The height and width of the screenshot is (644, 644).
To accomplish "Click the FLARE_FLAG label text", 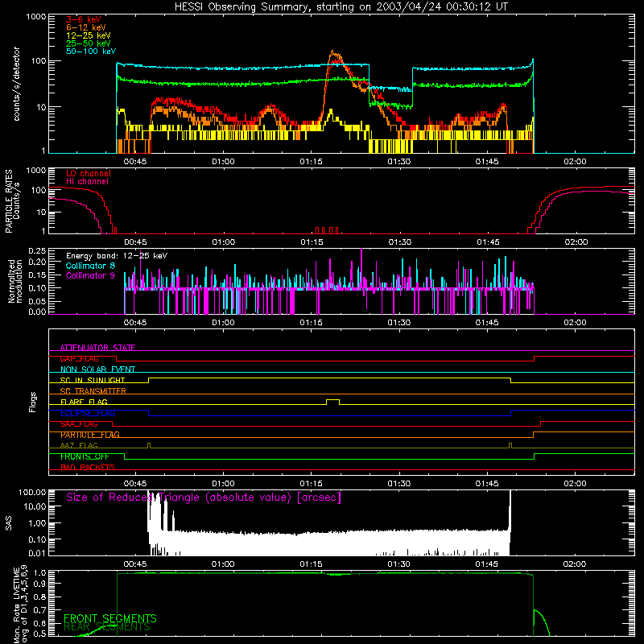I will (x=84, y=402).
